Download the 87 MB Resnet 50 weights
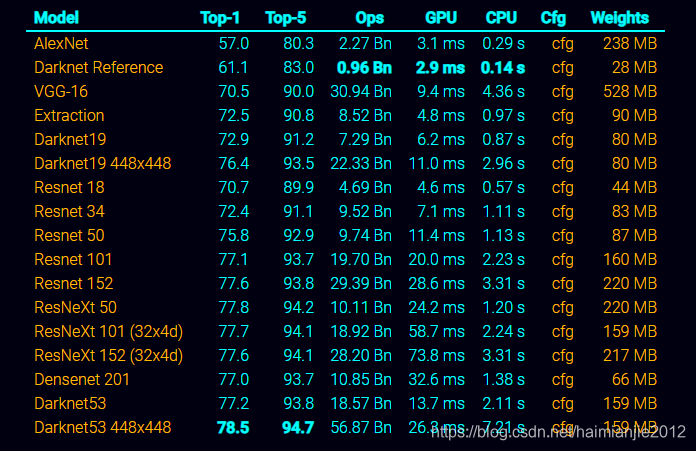 coord(634,235)
